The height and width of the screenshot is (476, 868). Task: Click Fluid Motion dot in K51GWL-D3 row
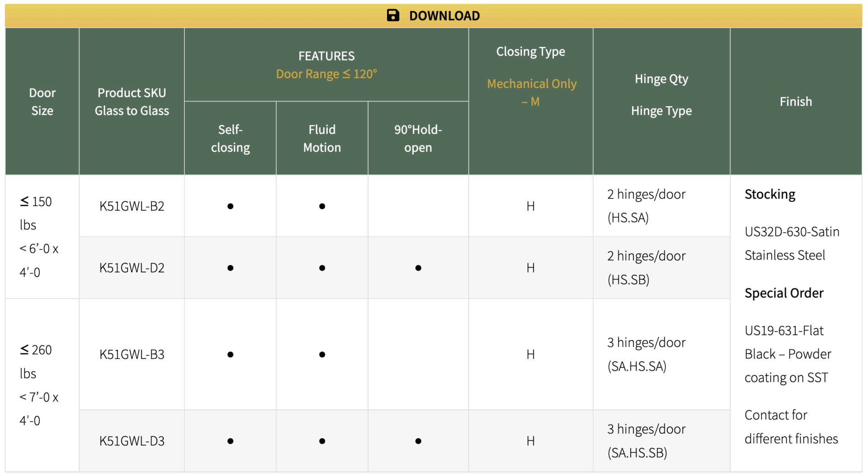pyautogui.click(x=322, y=441)
